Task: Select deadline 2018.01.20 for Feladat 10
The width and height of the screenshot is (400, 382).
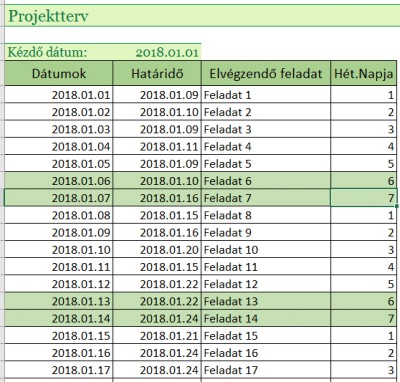Action: (x=157, y=250)
